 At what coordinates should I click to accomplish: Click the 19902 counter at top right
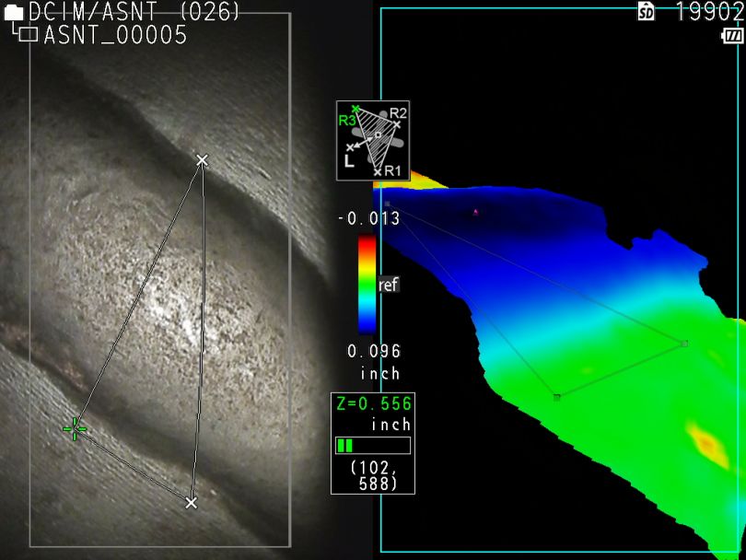coord(709,12)
